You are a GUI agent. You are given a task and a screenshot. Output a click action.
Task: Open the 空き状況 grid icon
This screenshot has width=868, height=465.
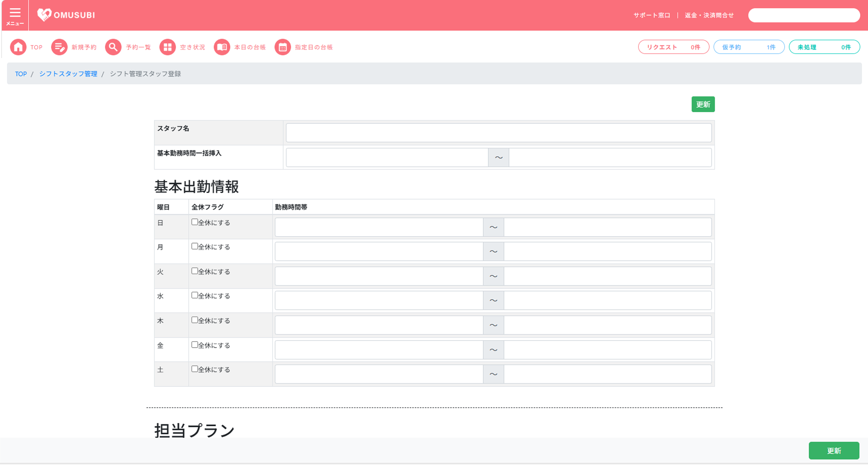point(168,47)
